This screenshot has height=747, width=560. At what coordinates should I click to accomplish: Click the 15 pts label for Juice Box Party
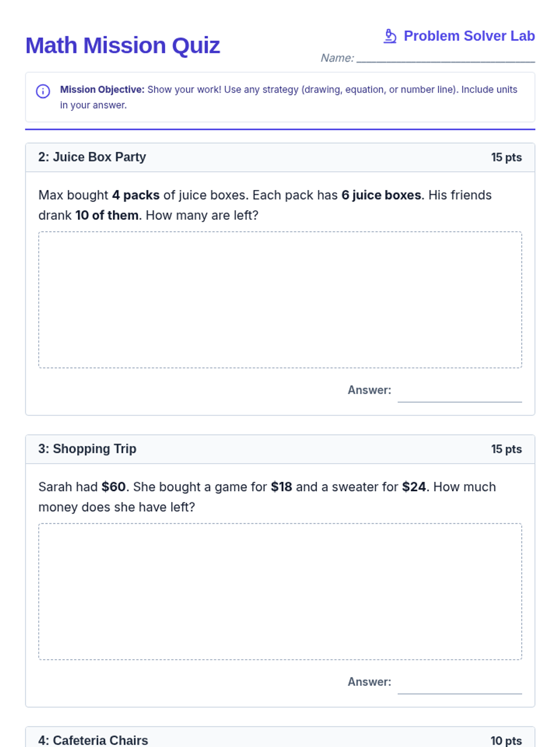[506, 158]
